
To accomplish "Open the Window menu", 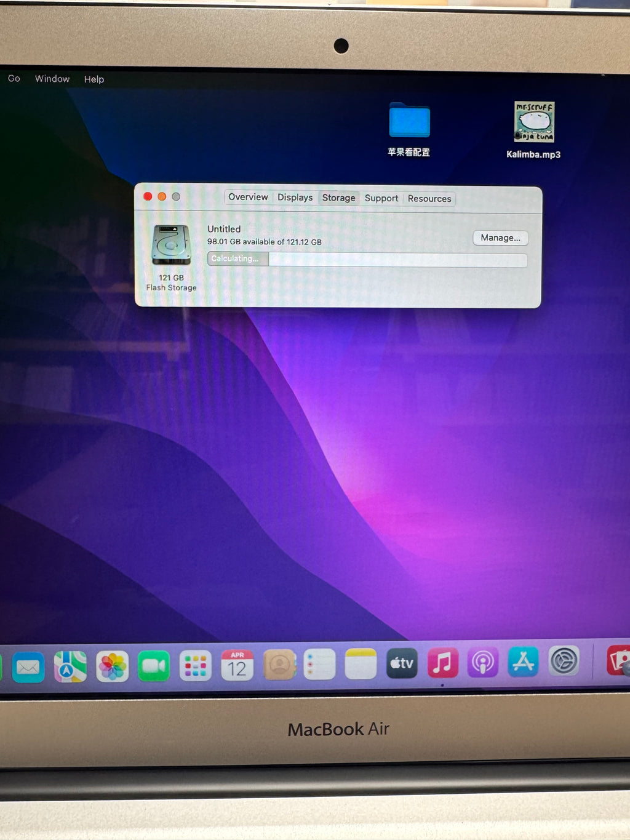I will [x=52, y=79].
